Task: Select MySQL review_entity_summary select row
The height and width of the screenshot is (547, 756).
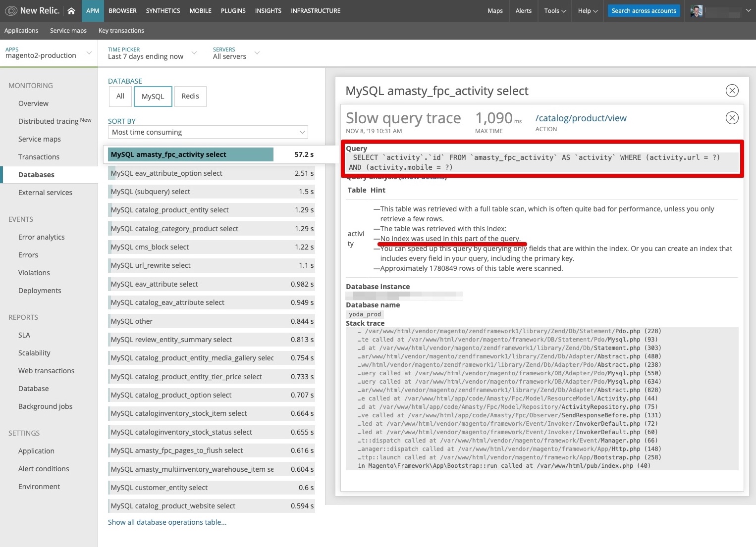Action: coord(212,340)
